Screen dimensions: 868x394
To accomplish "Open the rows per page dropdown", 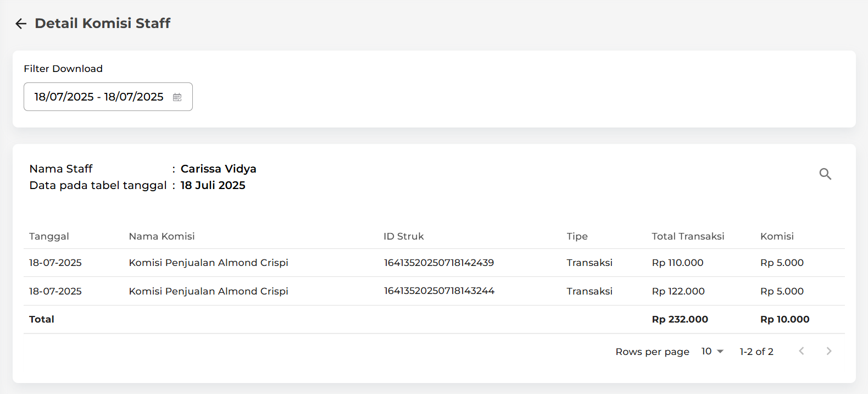I will (x=713, y=351).
